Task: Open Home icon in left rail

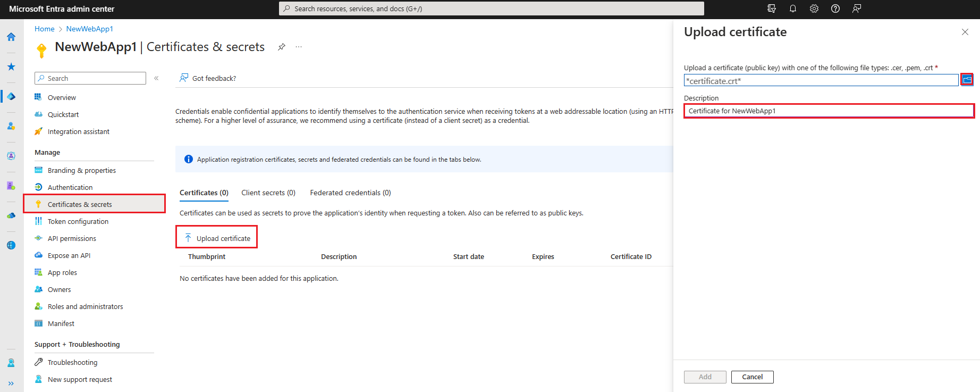Action: 11,37
